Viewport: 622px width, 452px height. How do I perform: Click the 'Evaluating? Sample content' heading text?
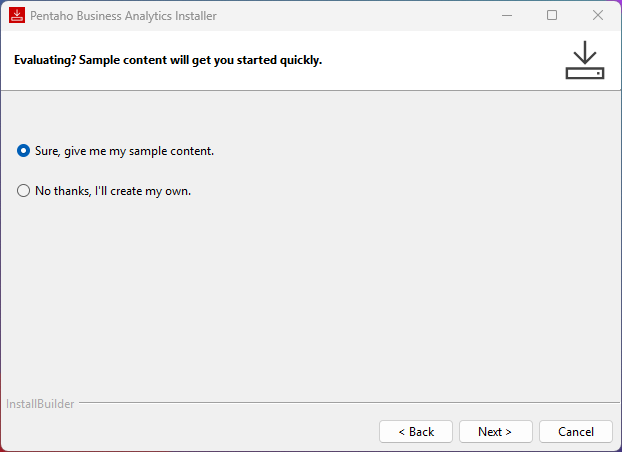click(168, 60)
